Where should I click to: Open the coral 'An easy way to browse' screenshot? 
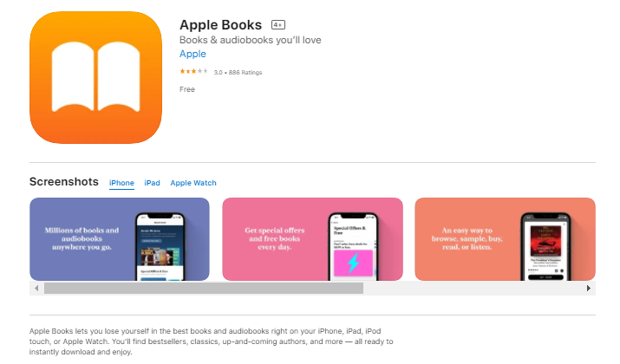pos(505,239)
